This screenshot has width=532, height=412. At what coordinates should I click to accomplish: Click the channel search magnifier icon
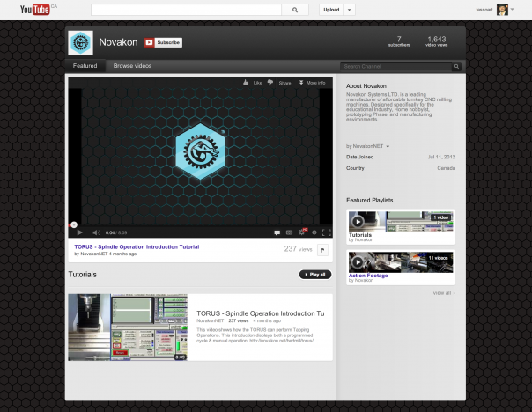[x=456, y=66]
